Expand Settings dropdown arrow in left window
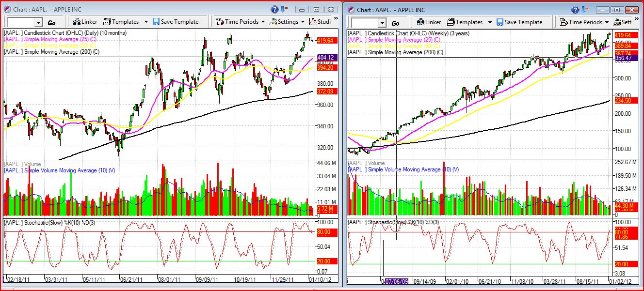Image resolution: width=644 pixels, height=291 pixels. click(x=303, y=22)
